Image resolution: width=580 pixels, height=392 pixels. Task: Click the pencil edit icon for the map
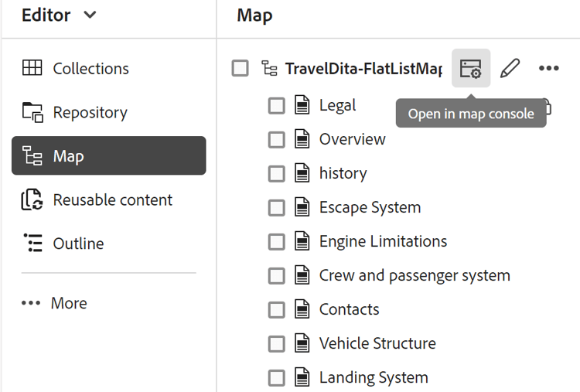pos(510,68)
